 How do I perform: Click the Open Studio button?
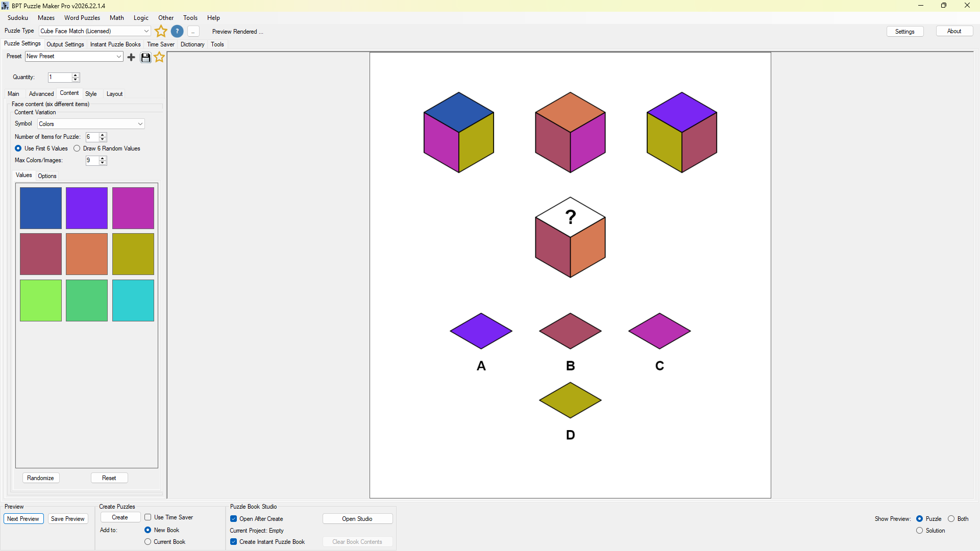pyautogui.click(x=357, y=519)
